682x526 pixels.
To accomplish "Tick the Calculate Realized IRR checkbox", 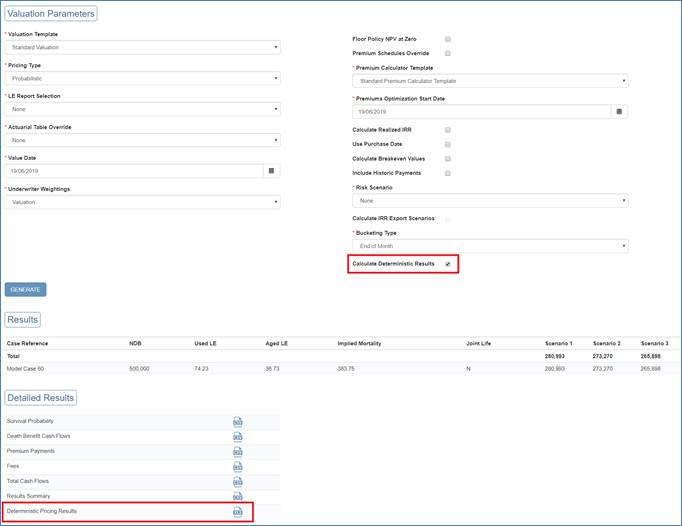I will pyautogui.click(x=448, y=130).
